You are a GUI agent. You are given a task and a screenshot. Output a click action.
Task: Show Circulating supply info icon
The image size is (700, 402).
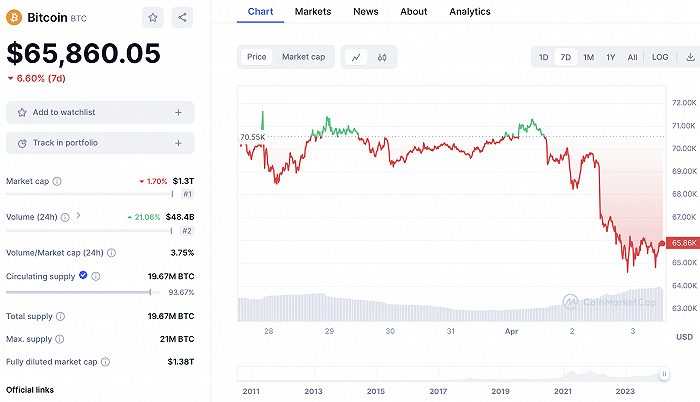(96, 276)
